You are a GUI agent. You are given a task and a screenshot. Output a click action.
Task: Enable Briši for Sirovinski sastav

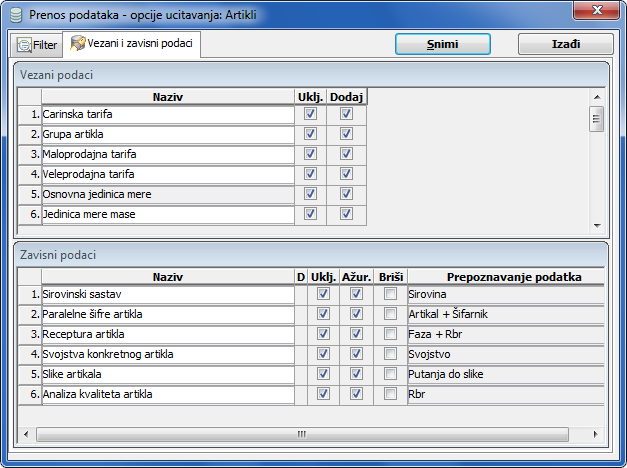(x=390, y=294)
